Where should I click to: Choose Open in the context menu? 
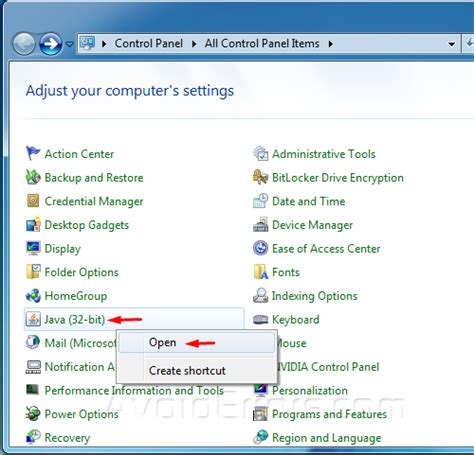coord(197,342)
